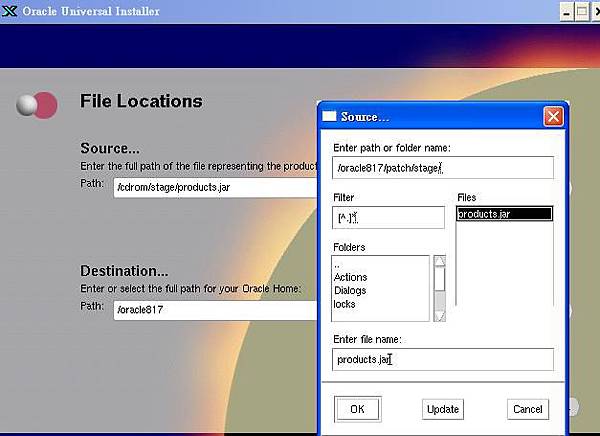Click the Destination path field showing /oracle817
Viewport: 600px width, 436px height.
click(x=215, y=310)
